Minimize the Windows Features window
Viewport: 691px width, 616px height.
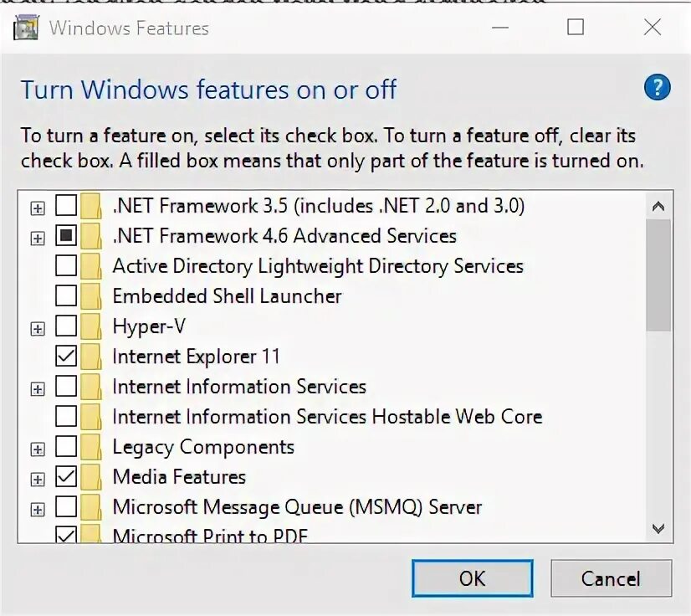tap(500, 28)
